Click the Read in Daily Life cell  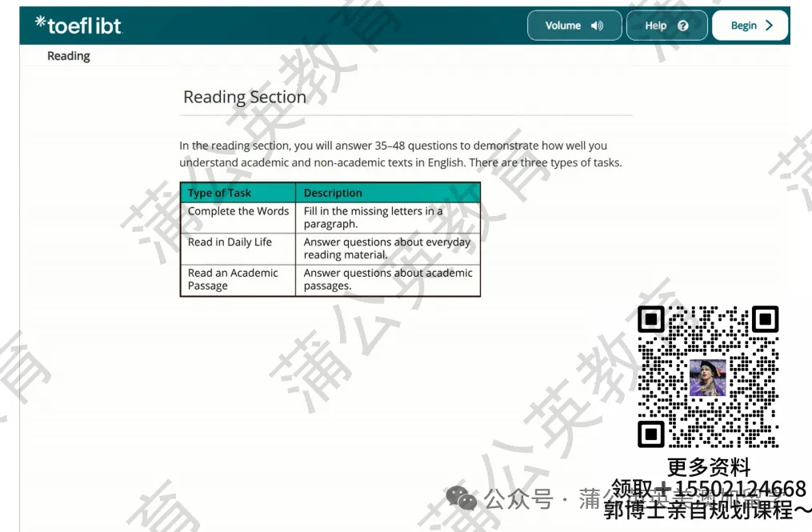[x=238, y=249]
